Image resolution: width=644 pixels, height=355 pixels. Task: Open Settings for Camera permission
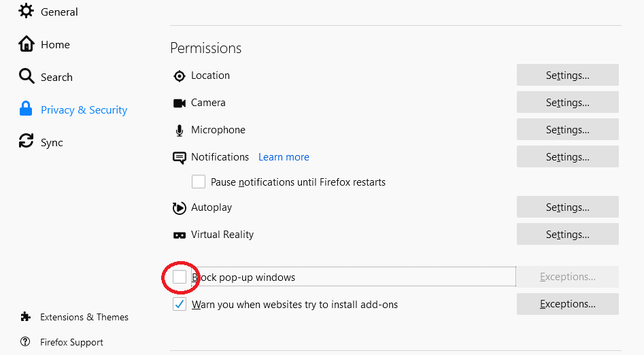[567, 103]
